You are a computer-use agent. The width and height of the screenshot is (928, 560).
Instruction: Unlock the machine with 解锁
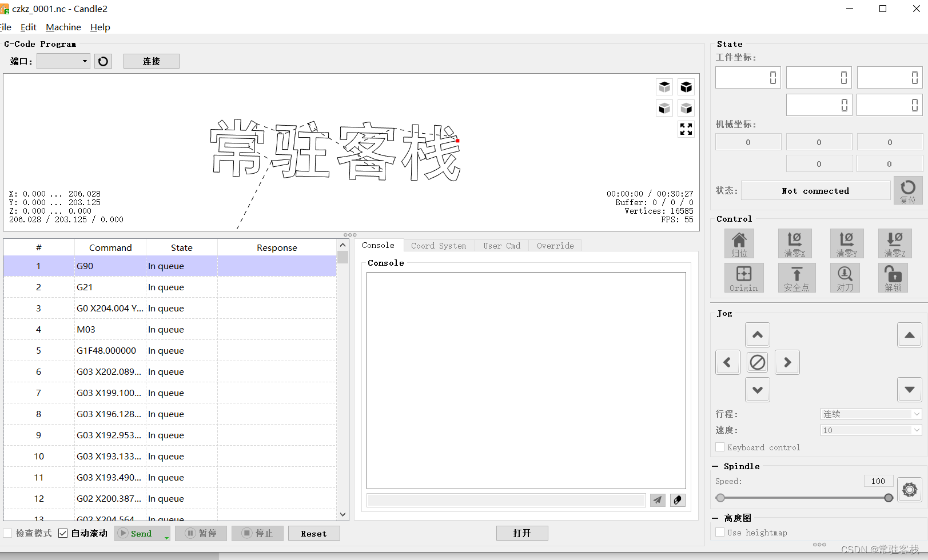click(x=893, y=278)
